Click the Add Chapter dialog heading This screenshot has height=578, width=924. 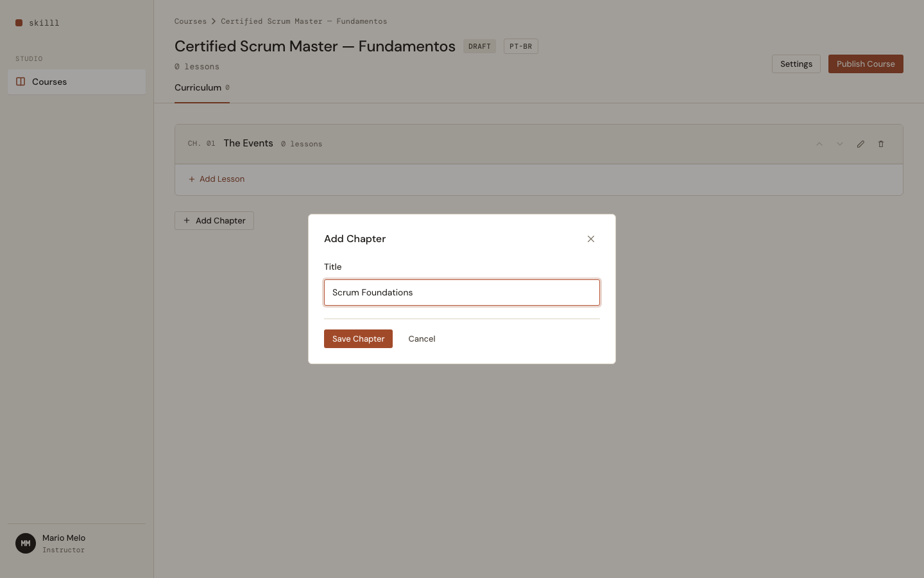(x=355, y=239)
